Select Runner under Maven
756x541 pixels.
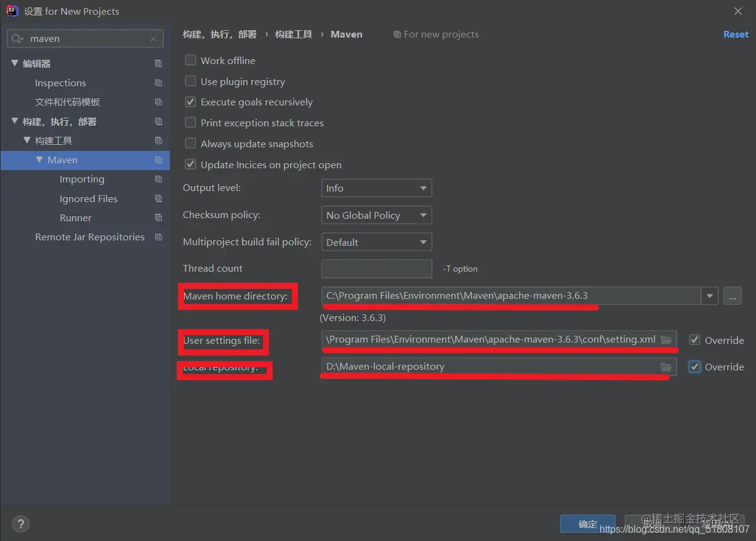coord(76,218)
